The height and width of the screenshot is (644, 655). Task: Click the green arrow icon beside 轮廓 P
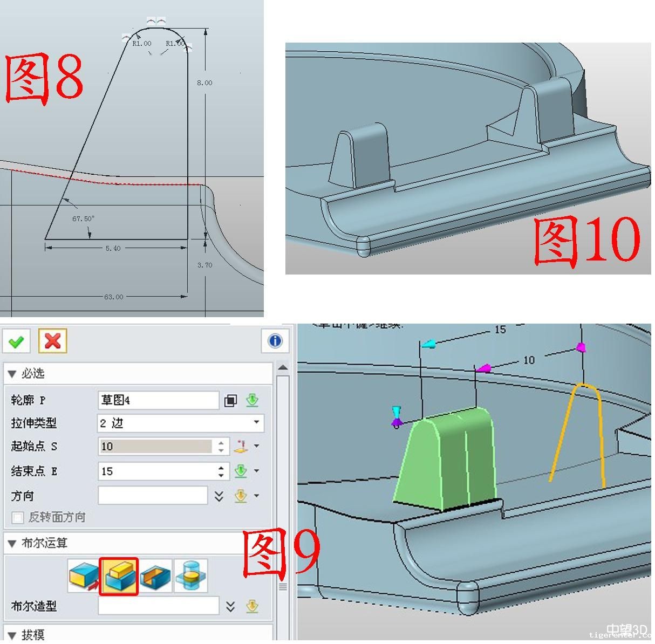(x=252, y=400)
